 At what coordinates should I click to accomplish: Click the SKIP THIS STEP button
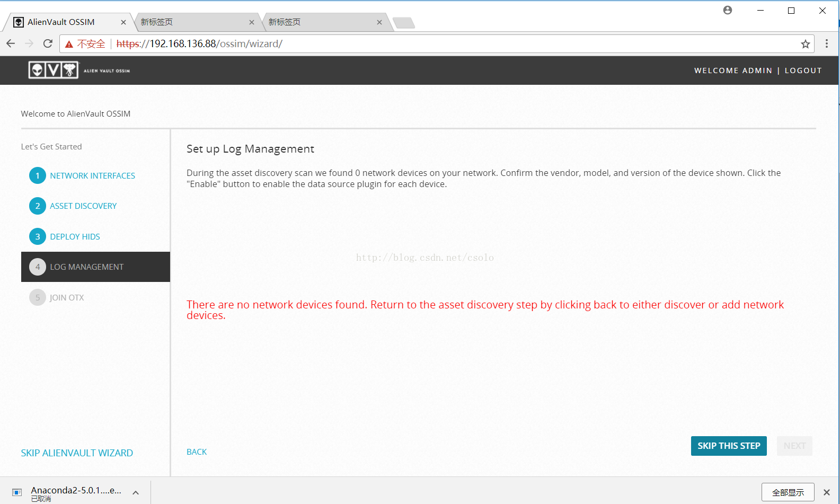tap(729, 446)
